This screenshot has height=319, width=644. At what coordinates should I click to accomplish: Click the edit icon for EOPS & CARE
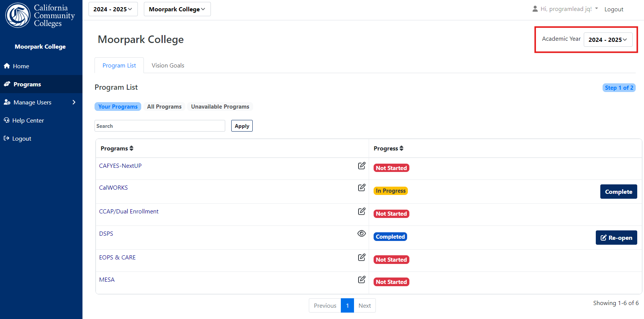pyautogui.click(x=362, y=257)
